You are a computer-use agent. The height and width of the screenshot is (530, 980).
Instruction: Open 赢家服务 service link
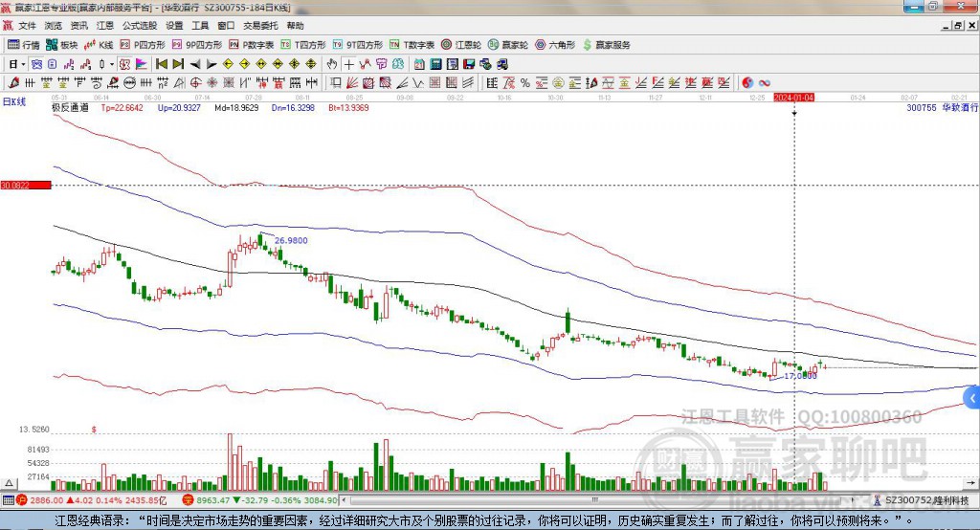click(606, 45)
